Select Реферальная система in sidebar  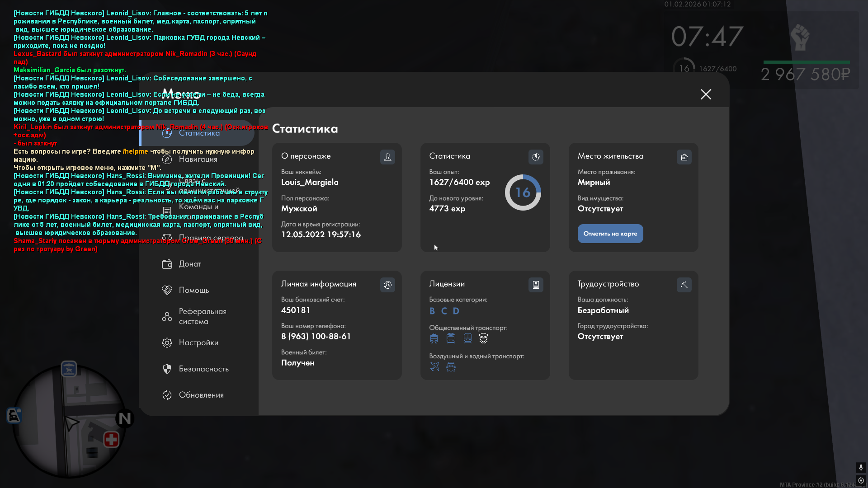tap(202, 316)
